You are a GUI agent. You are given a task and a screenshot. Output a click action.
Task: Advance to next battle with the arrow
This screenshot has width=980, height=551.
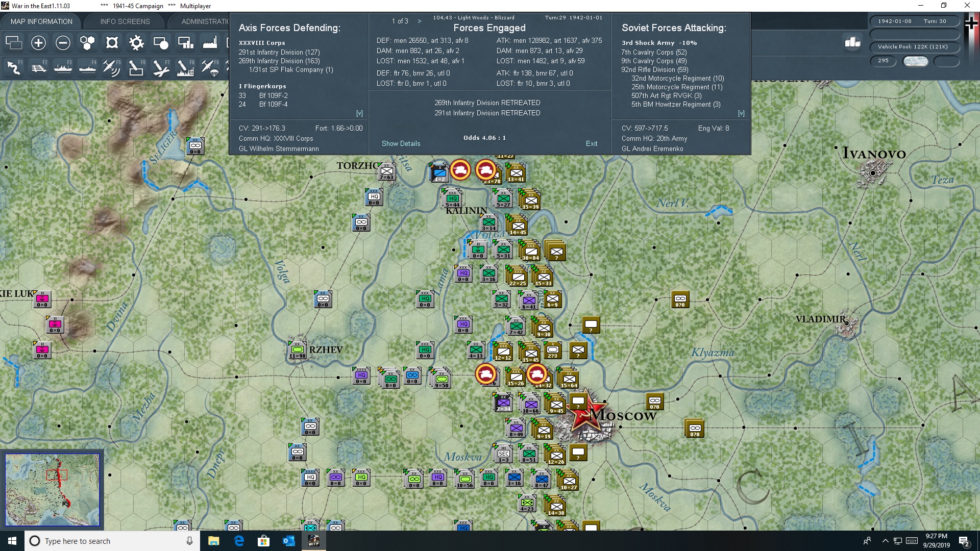(x=420, y=21)
